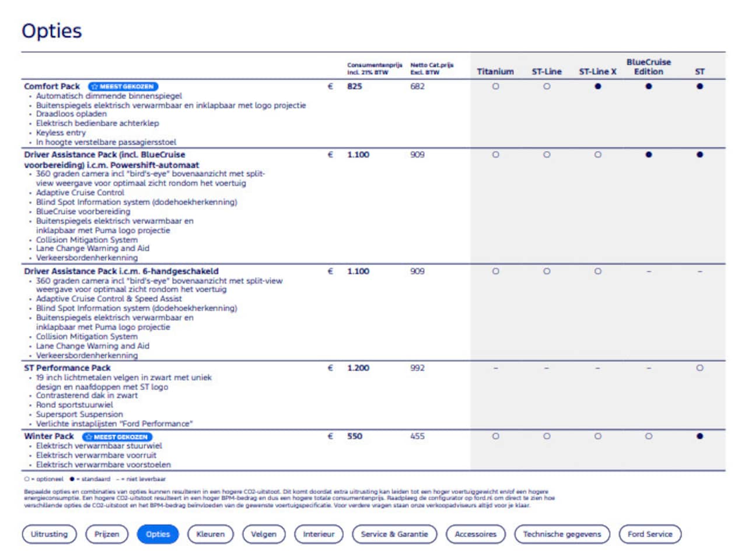Click the Winter Pack heading

point(49,436)
